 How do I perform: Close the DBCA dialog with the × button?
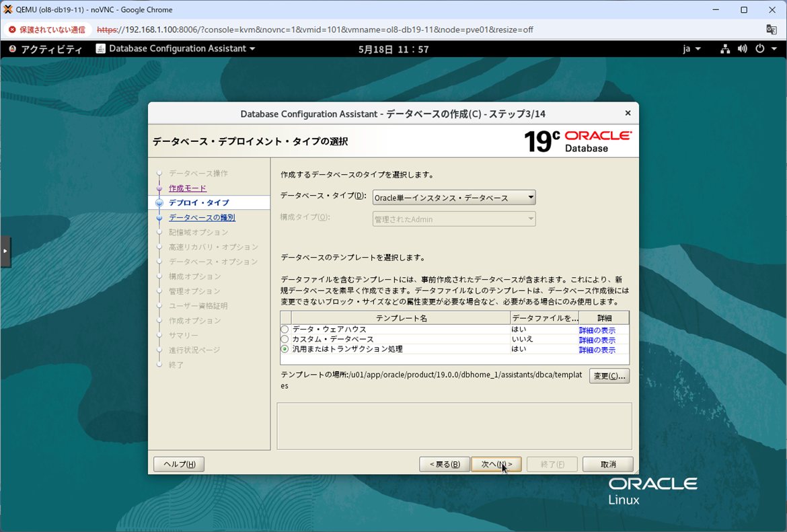[628, 114]
